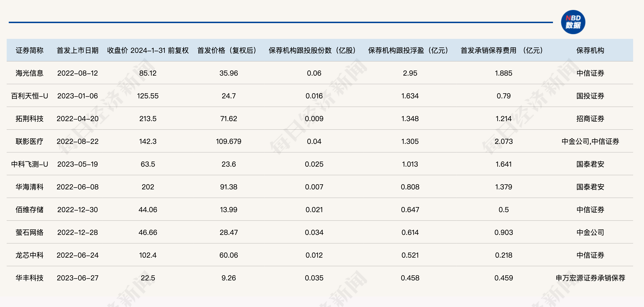Click share count 0.009

coord(314,119)
